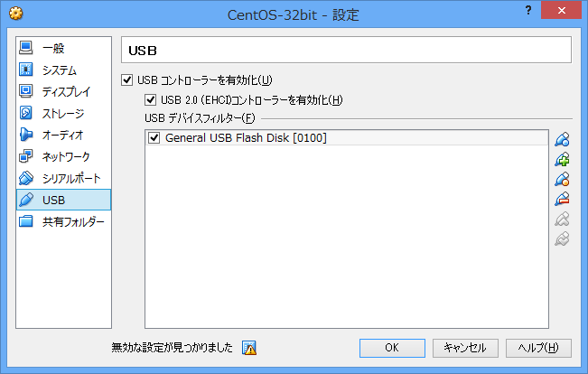588x374 pixels.
Task: Click the edit USB filter icon
Action: (x=562, y=179)
